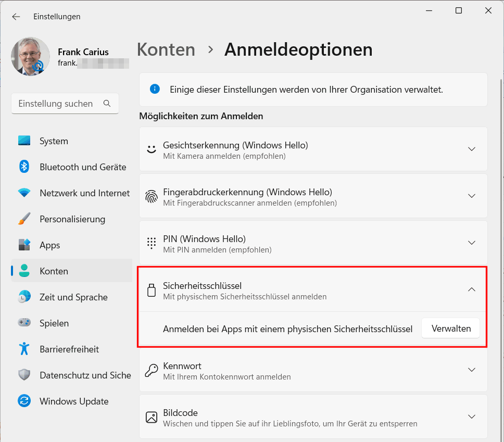Open System settings page
This screenshot has height=442, width=504.
coord(72,141)
